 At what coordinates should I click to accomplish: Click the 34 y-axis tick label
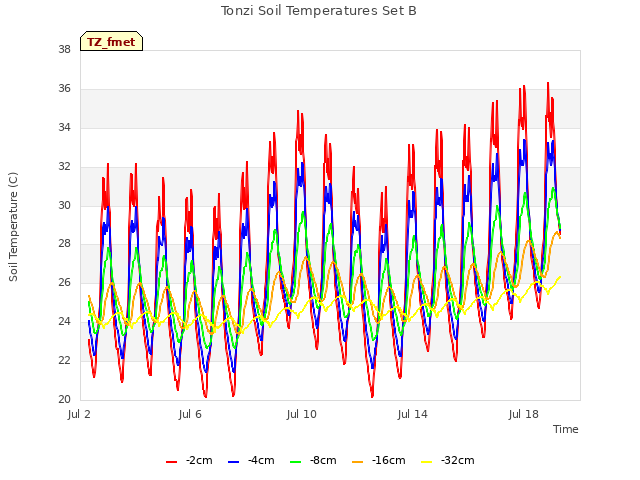(x=64, y=127)
